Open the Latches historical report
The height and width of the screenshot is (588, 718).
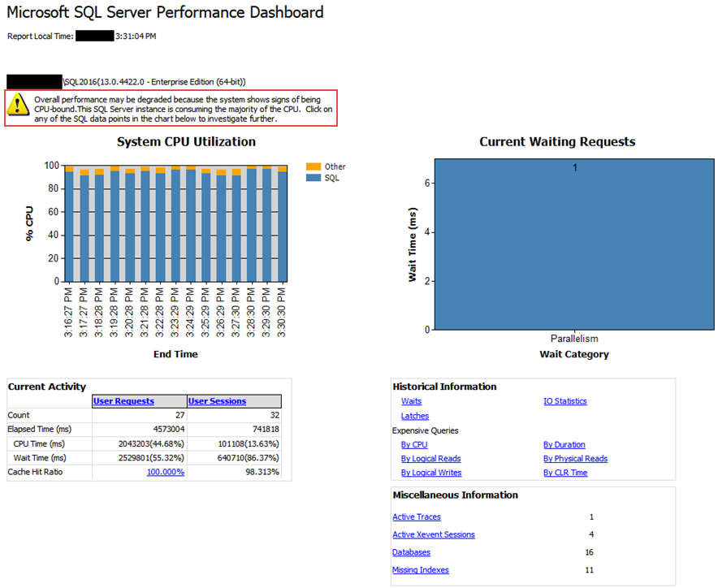point(415,416)
